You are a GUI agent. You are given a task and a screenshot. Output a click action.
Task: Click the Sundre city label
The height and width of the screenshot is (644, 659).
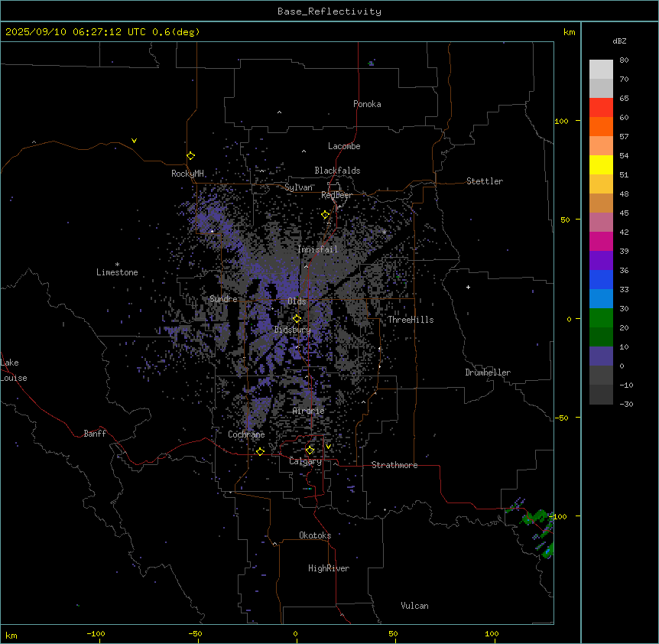[223, 299]
